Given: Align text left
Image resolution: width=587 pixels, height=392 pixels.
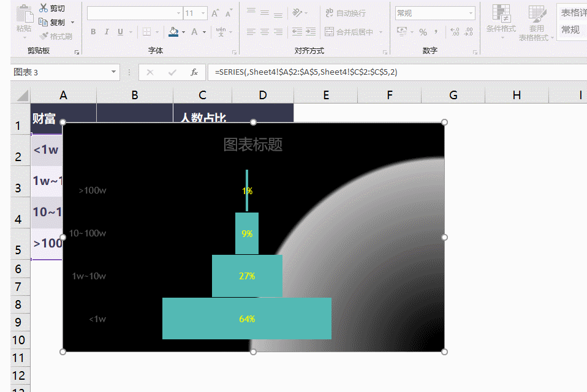Looking at the screenshot, I should (251, 32).
